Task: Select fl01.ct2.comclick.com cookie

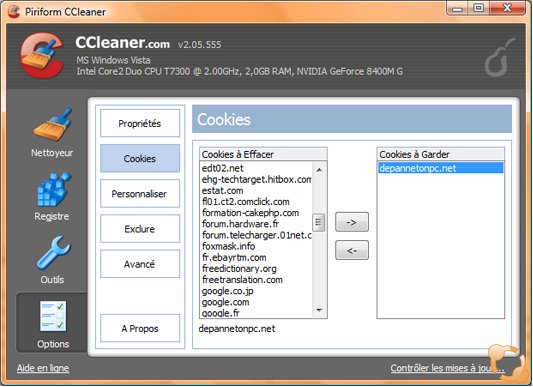Action: pyautogui.click(x=245, y=202)
